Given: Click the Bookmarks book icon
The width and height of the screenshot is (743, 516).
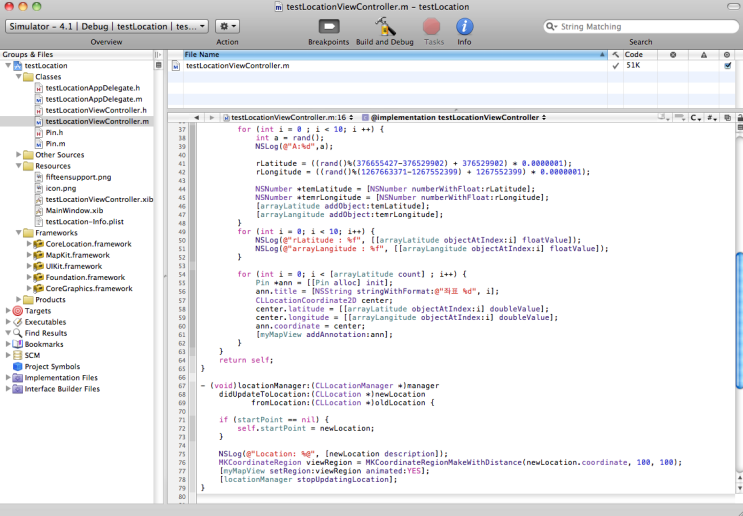Looking at the screenshot, I should (18, 344).
